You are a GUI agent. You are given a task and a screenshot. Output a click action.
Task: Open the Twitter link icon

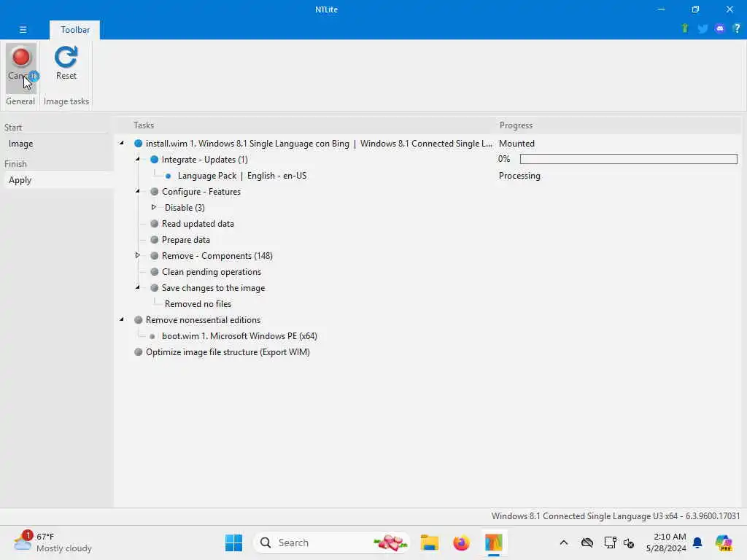pyautogui.click(x=703, y=28)
